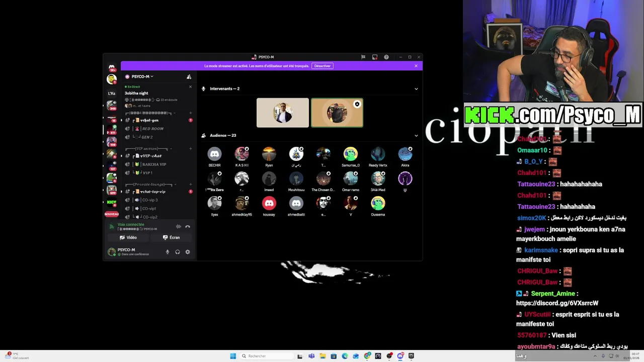Select the highlighted right speaker tile
644x362 pixels.
tap(337, 113)
